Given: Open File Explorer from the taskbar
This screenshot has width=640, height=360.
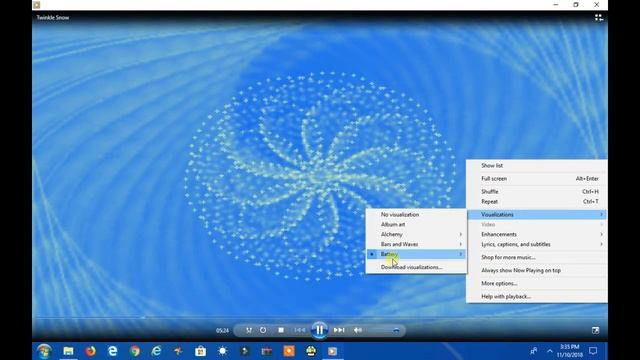Looking at the screenshot, I should pos(69,351).
